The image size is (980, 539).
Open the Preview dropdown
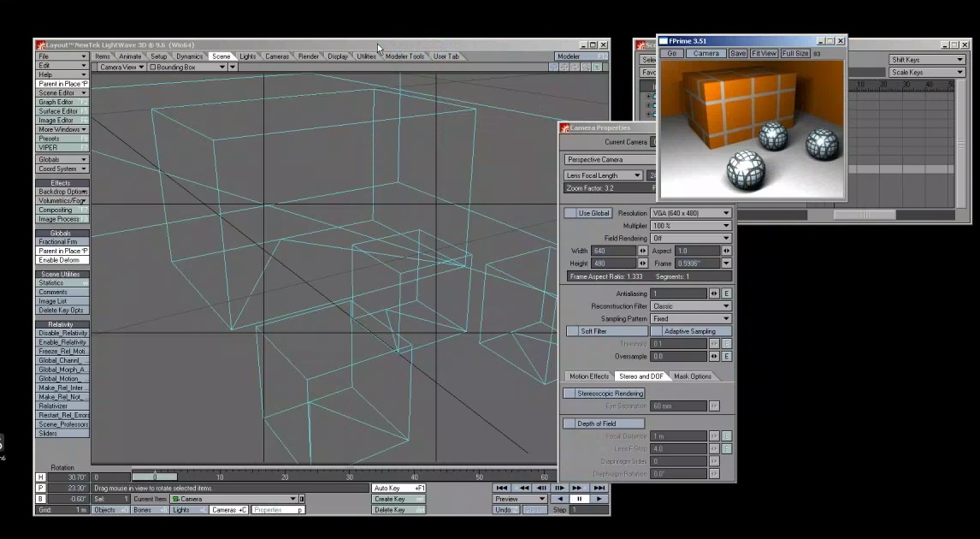(521, 499)
